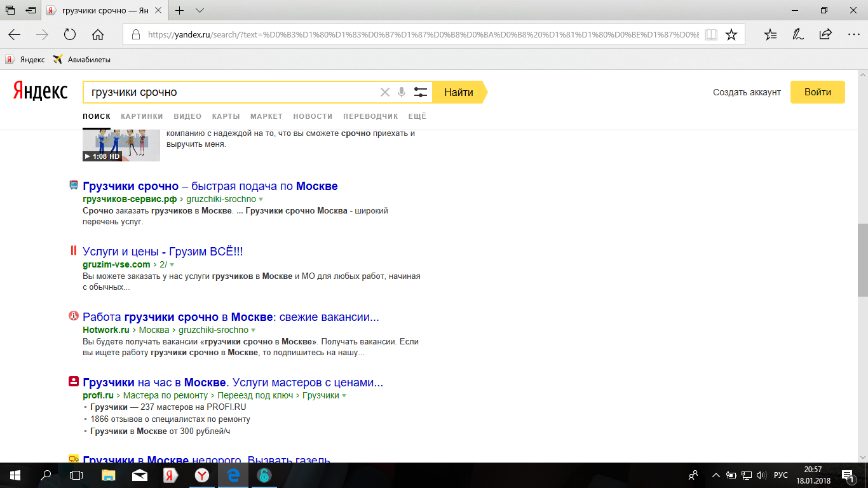868x488 pixels.
Task: Show tabs you've set aside
Action: [x=10, y=11]
